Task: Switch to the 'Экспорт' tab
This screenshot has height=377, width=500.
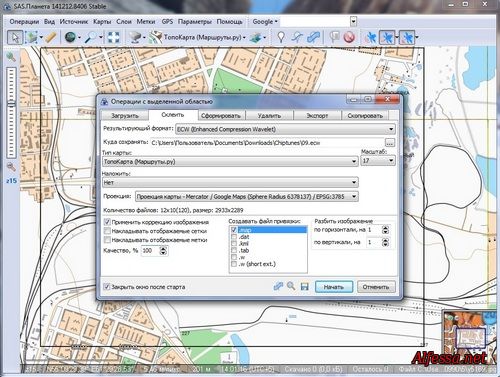Action: click(317, 116)
